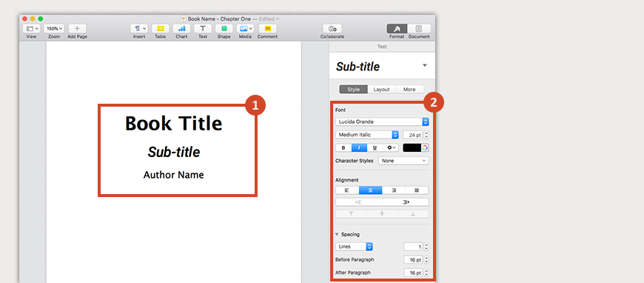The image size is (644, 283).
Task: Click the Book Title heading text
Action: pos(173,124)
